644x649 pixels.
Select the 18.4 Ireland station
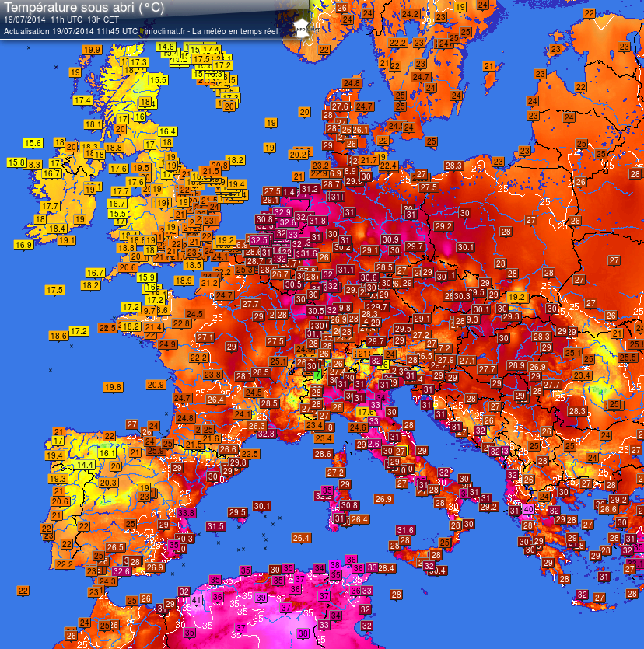click(57, 229)
